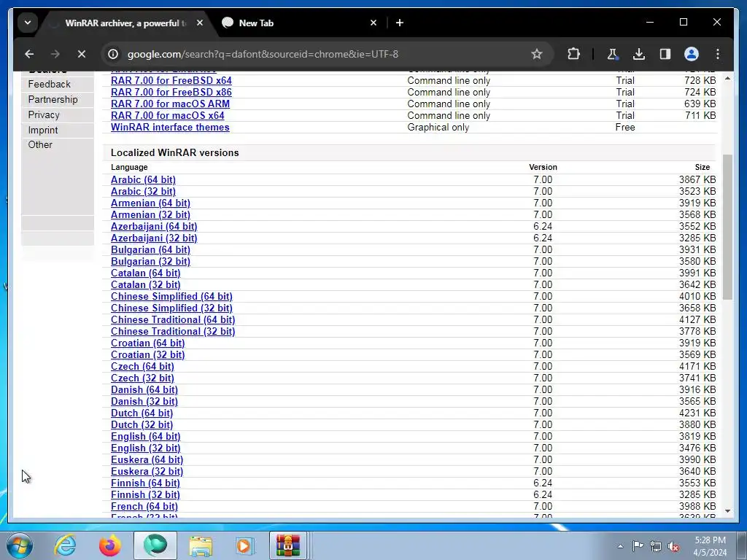The image size is (747, 560).
Task: Click the browser back arrow
Action: (x=29, y=54)
